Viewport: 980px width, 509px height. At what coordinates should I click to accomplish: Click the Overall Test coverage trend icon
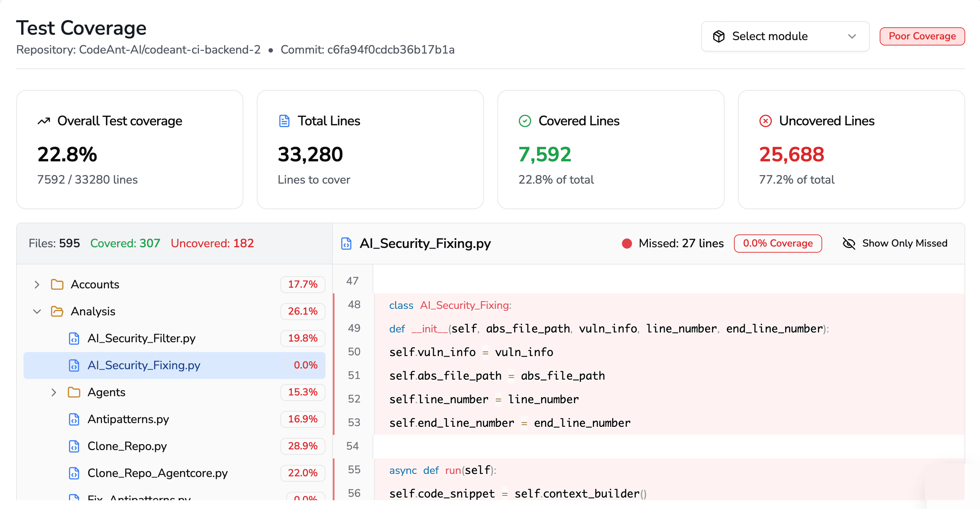[44, 121]
